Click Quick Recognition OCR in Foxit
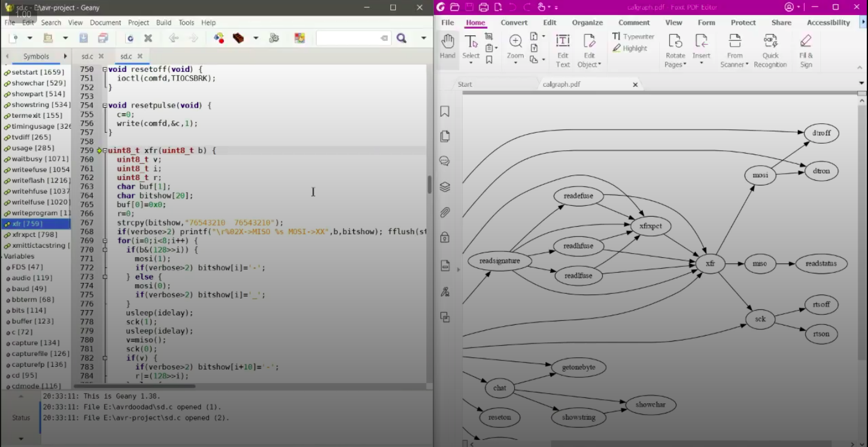This screenshot has width=868, height=447. (x=770, y=51)
